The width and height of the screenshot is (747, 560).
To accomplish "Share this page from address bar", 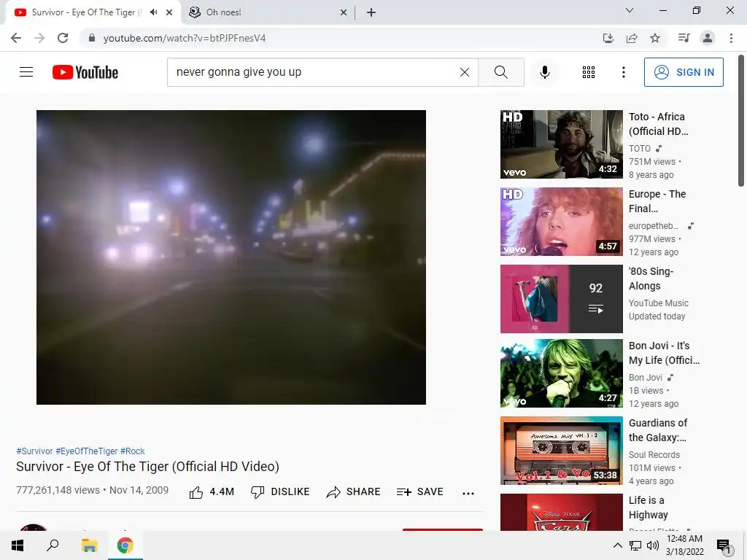I will pyautogui.click(x=632, y=38).
